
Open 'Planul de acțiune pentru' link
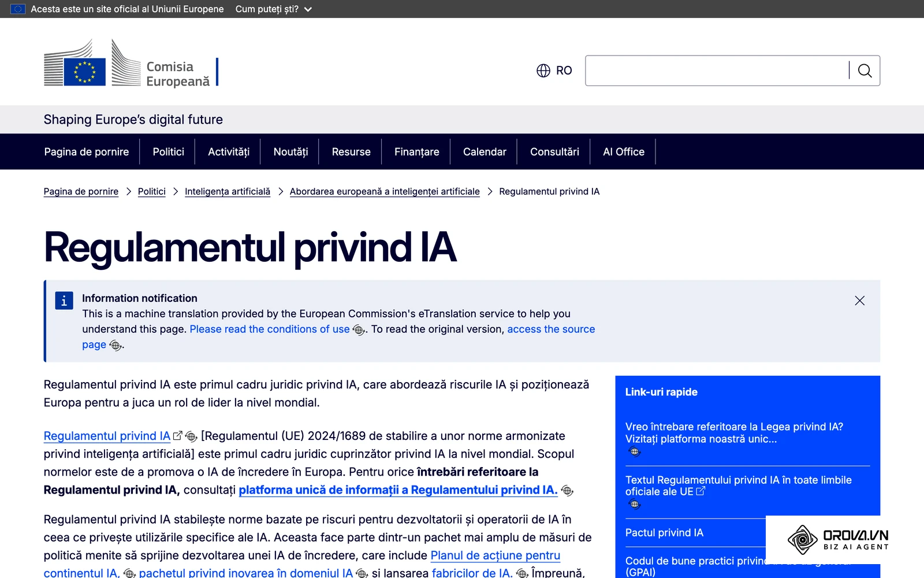[495, 555]
